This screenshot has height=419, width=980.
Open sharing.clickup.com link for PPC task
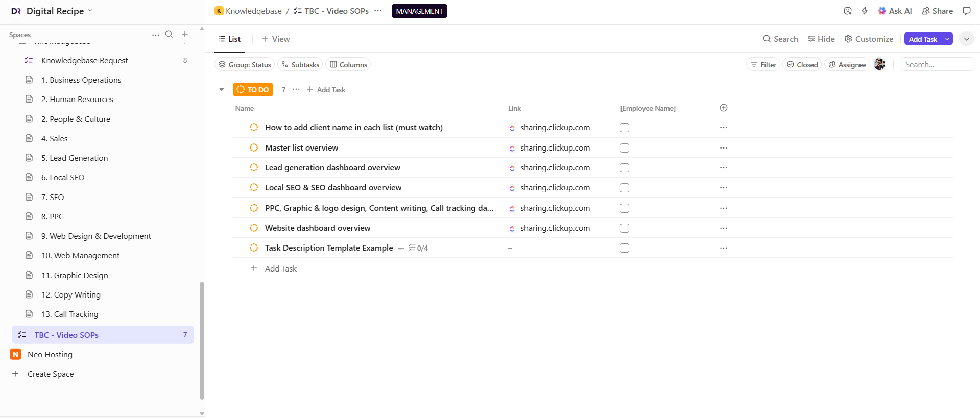click(555, 208)
